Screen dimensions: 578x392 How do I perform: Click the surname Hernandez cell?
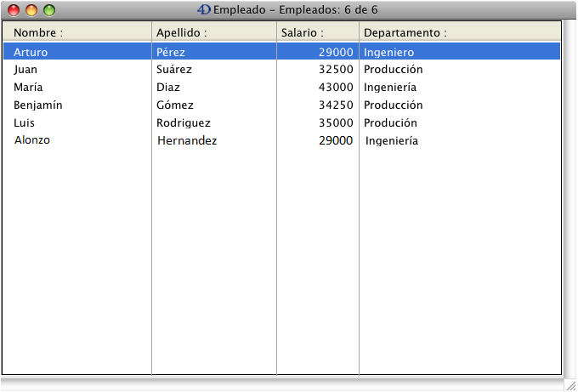[x=187, y=141]
